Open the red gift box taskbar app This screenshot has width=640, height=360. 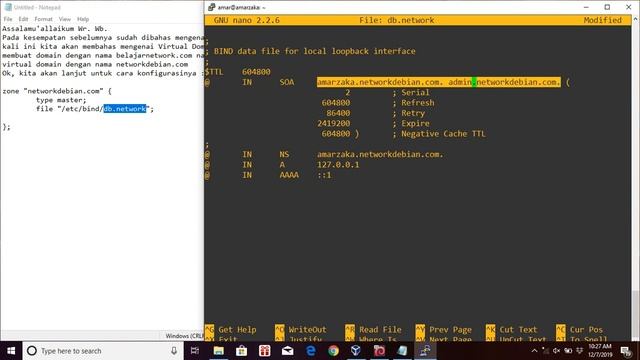(264, 351)
